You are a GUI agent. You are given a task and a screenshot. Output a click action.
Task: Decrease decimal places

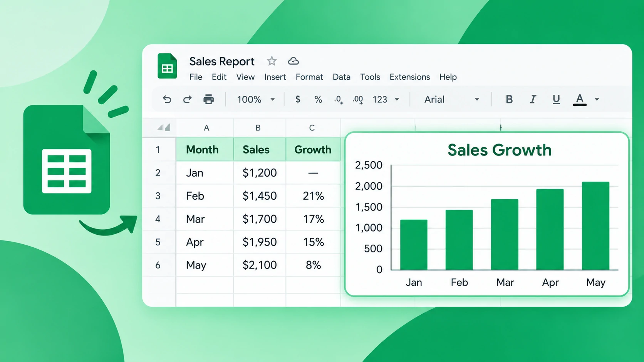(x=338, y=100)
